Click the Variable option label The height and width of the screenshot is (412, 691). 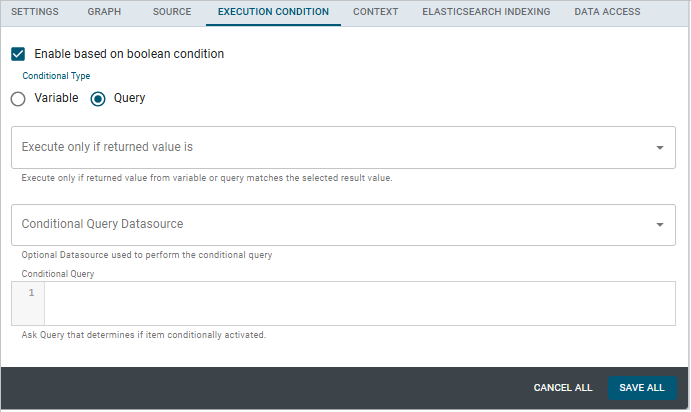pos(56,99)
